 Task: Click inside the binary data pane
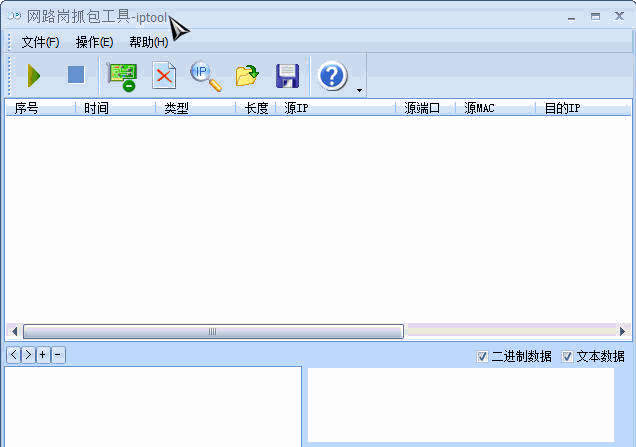click(x=153, y=406)
